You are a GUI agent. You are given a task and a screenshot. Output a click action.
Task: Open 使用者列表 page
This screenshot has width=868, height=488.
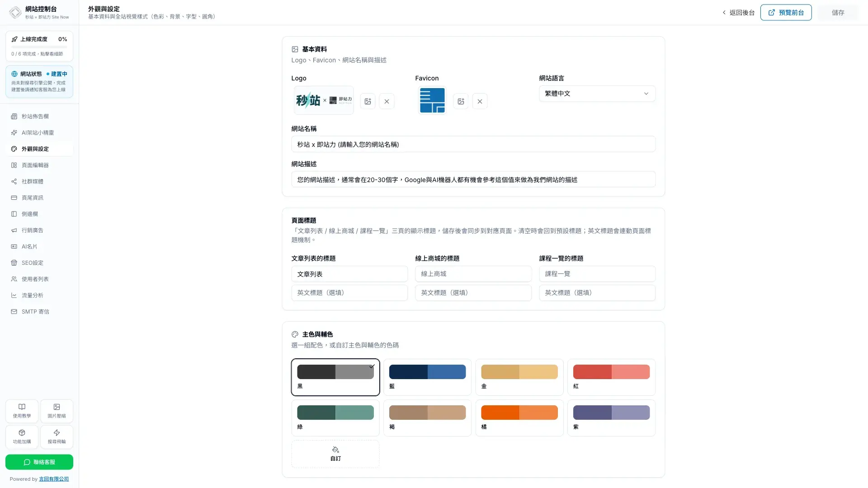[x=39, y=279]
